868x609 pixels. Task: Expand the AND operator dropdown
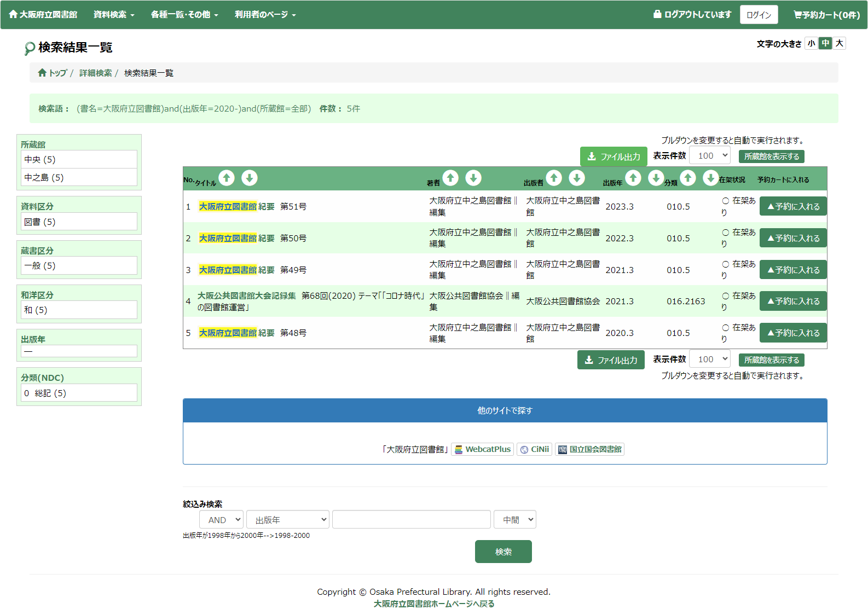[x=222, y=520]
